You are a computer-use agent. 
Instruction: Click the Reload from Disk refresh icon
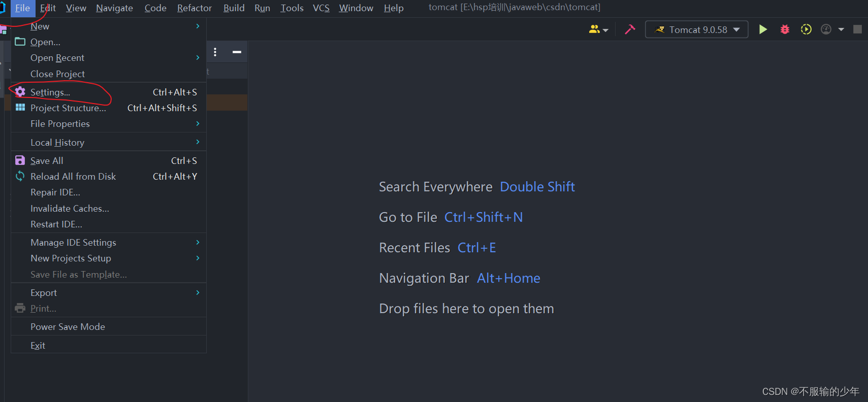[20, 176]
